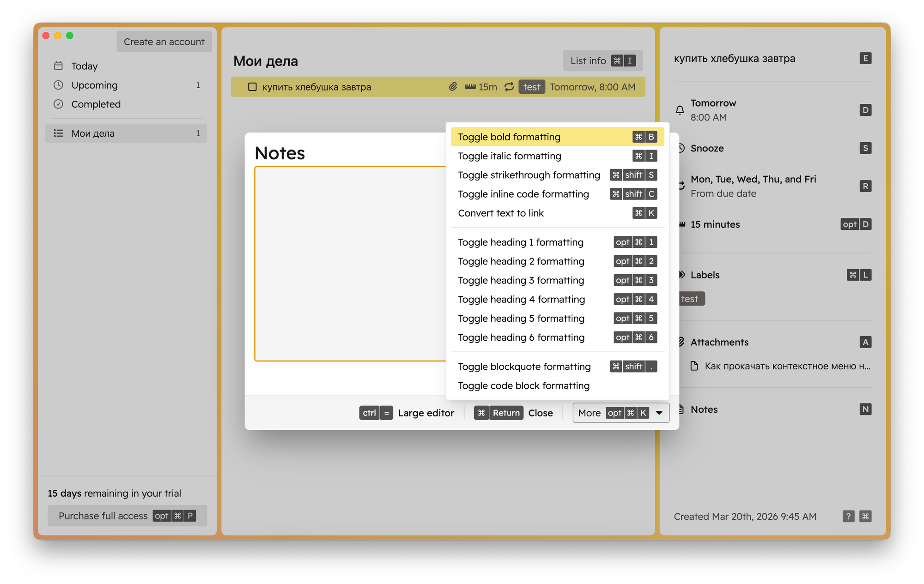Click the repeat icon on the task row
The width and height of the screenshot is (924, 584).
tap(509, 87)
